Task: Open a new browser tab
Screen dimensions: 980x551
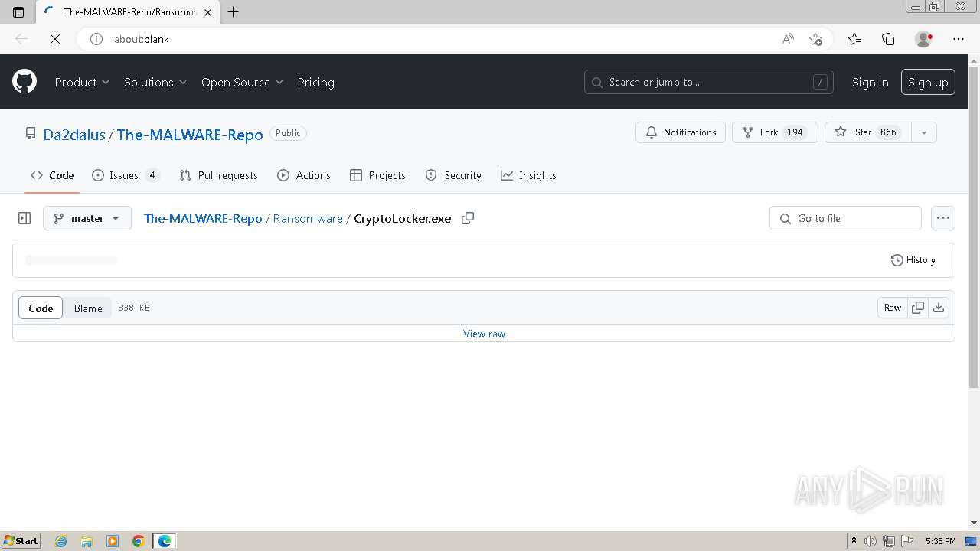Action: pyautogui.click(x=234, y=12)
